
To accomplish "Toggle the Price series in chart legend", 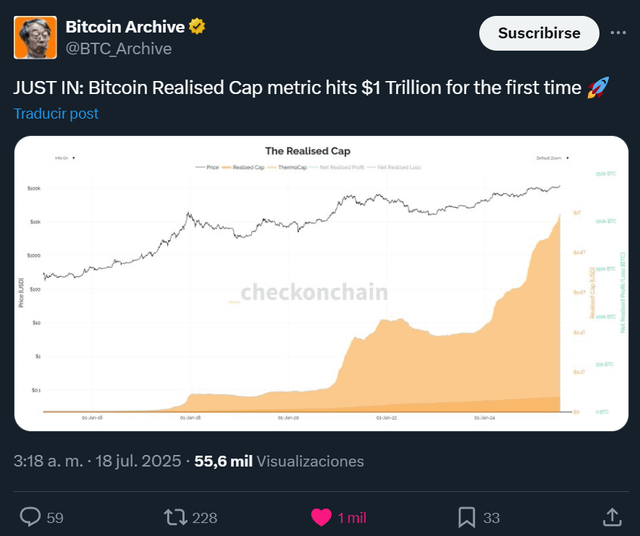I will pyautogui.click(x=207, y=167).
